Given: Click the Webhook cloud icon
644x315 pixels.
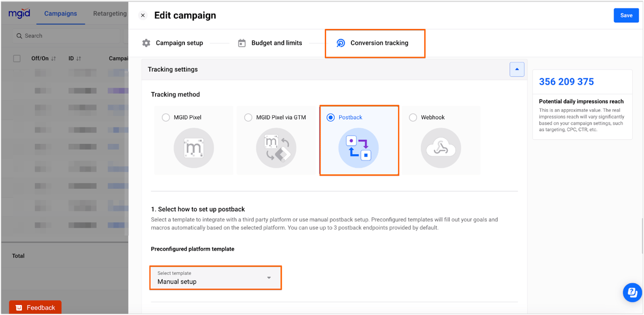Looking at the screenshot, I should click(440, 148).
